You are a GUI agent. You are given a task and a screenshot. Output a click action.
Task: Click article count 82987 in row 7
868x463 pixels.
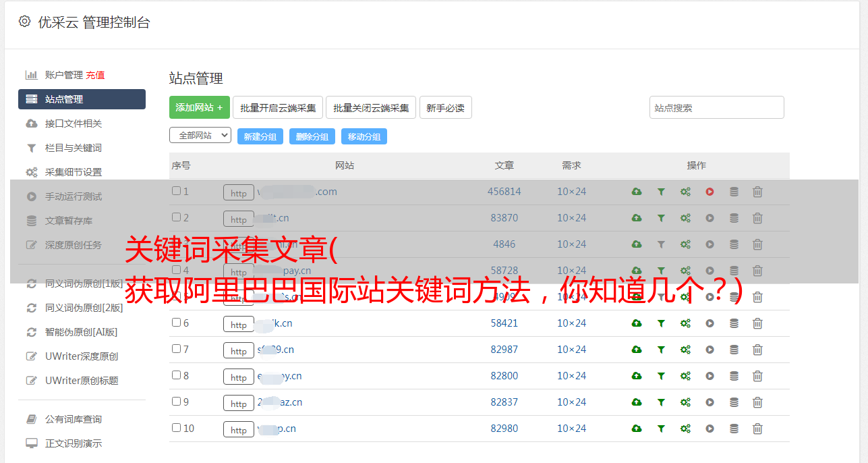504,350
